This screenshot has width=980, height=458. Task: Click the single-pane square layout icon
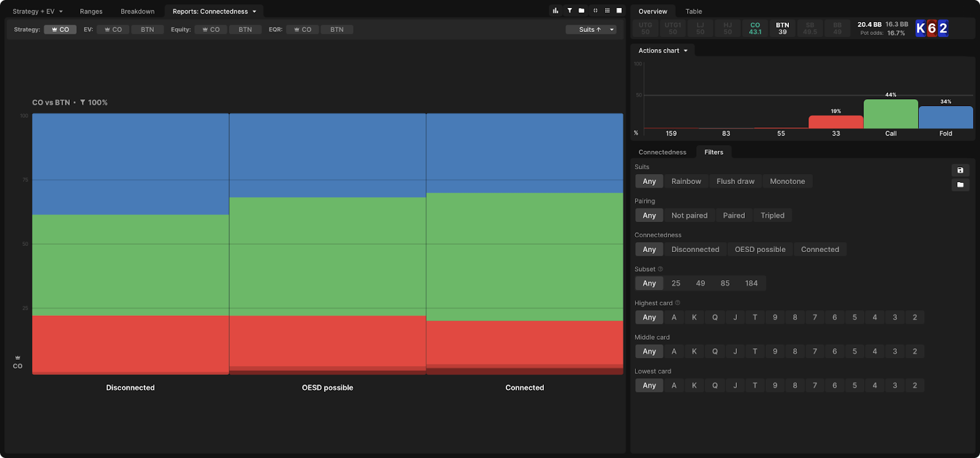[619, 10]
